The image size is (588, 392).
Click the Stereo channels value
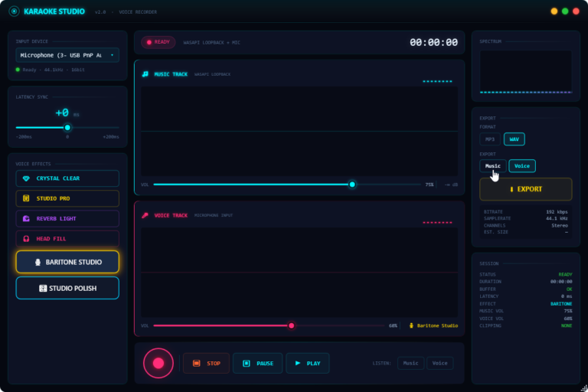click(560, 225)
